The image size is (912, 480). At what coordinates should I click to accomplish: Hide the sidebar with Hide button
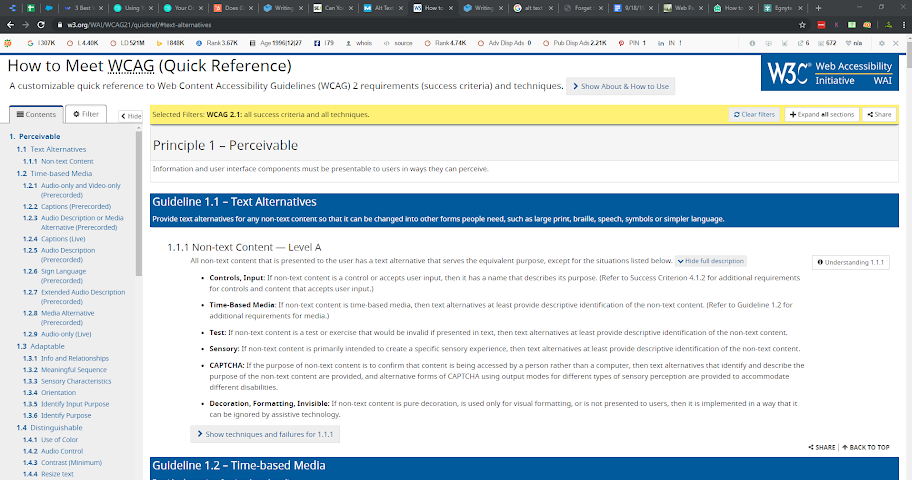point(131,116)
